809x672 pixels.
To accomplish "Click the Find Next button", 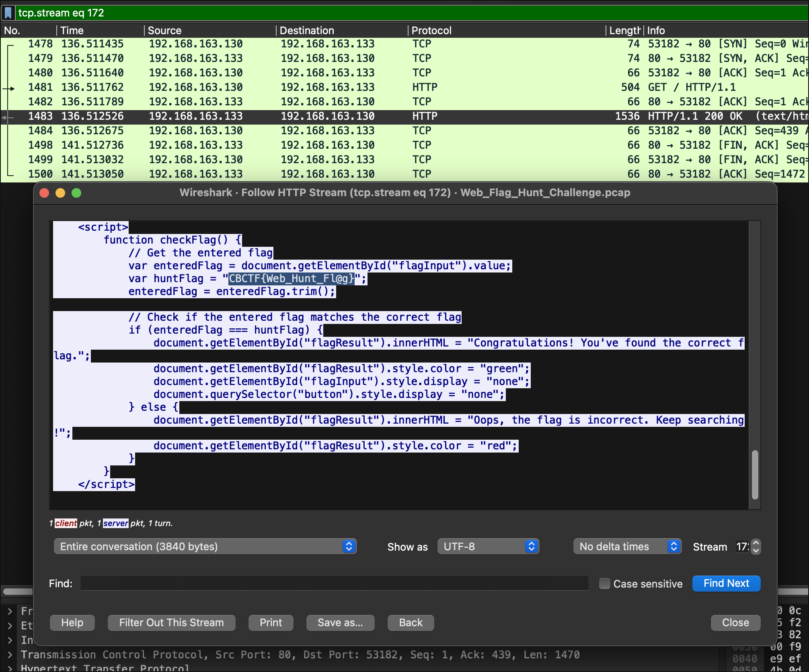I will click(x=726, y=584).
